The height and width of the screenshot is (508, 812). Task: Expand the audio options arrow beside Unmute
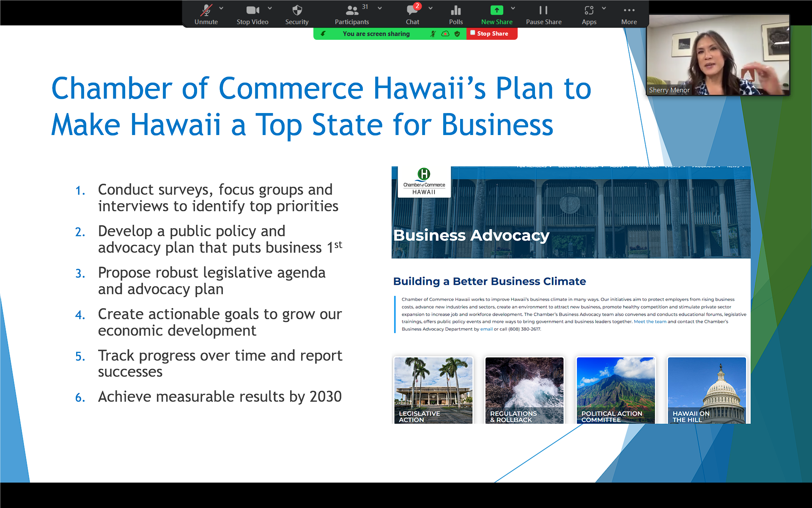[x=221, y=8]
